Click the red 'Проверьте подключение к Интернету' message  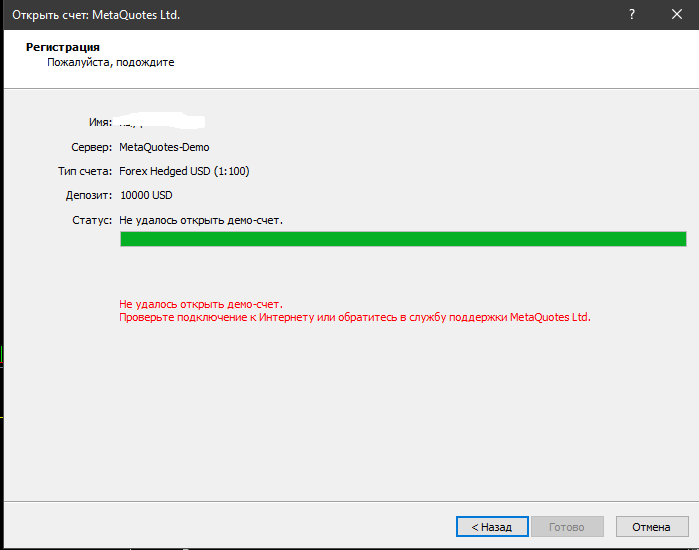pyautogui.click(x=354, y=317)
